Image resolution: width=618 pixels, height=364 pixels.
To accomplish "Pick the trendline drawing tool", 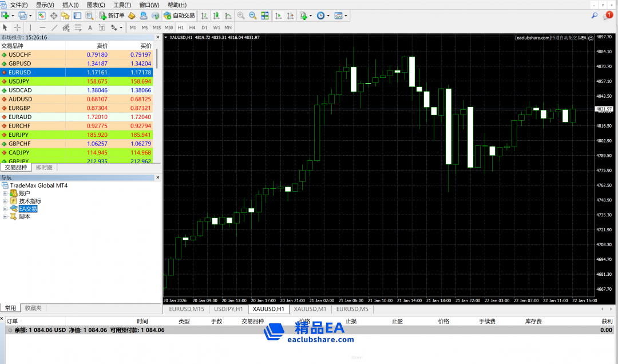I will (54, 27).
